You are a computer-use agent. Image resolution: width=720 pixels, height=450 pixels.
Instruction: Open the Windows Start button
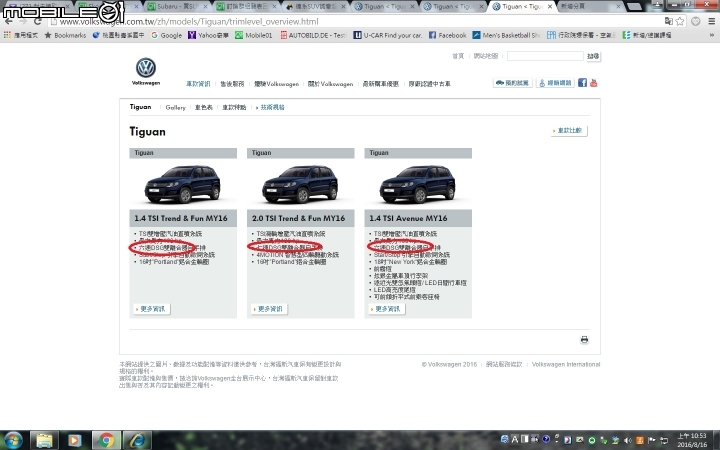[x=13, y=440]
